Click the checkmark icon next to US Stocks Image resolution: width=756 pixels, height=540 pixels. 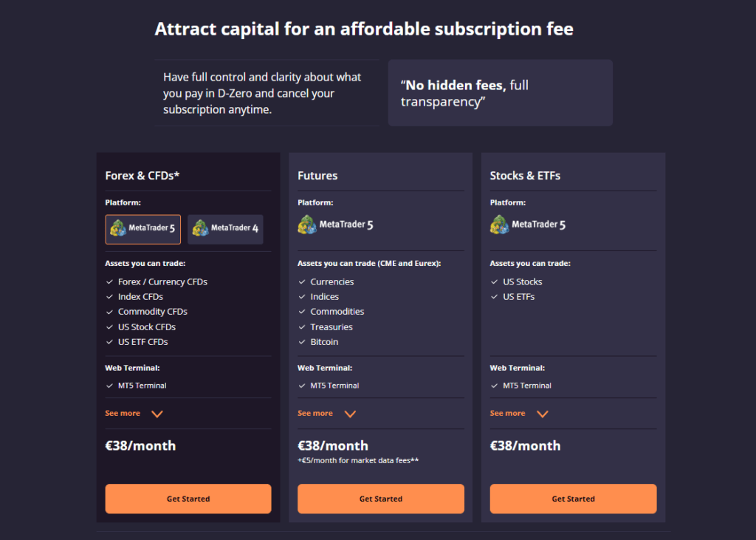point(494,281)
